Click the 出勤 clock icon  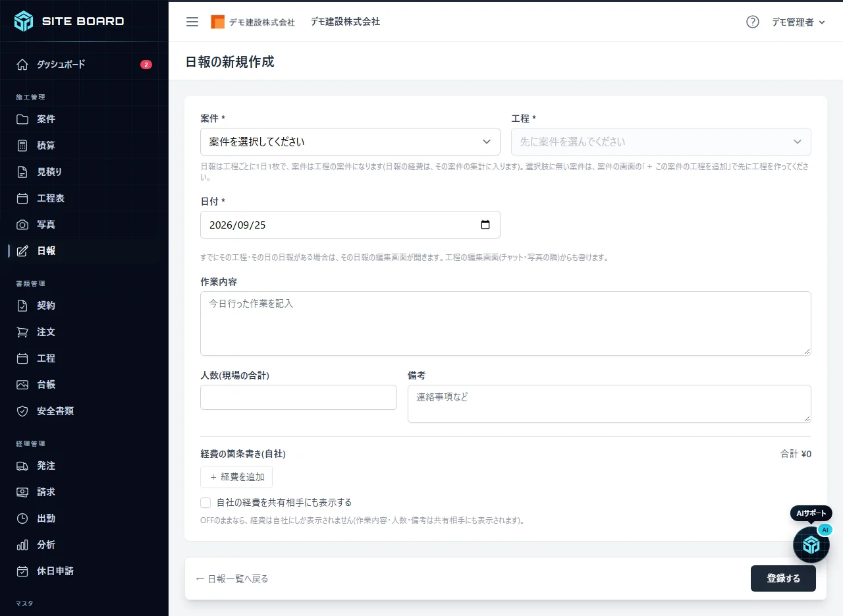click(x=22, y=518)
